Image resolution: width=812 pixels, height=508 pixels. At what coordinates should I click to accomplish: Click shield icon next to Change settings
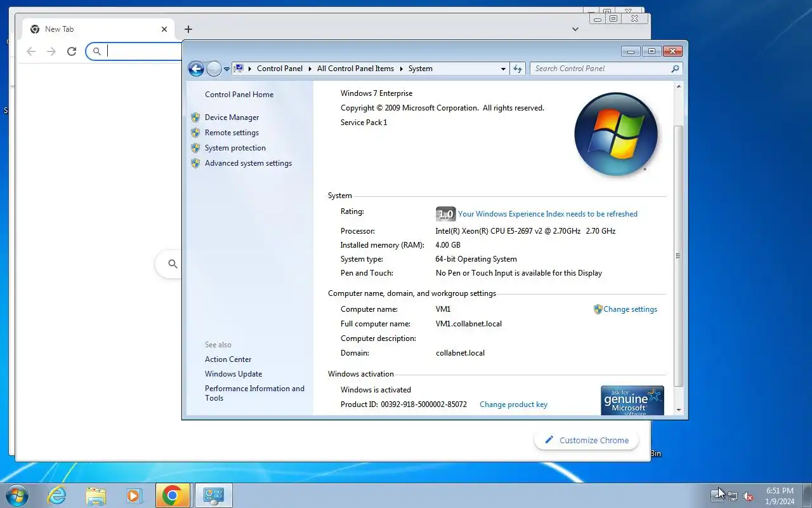point(598,309)
